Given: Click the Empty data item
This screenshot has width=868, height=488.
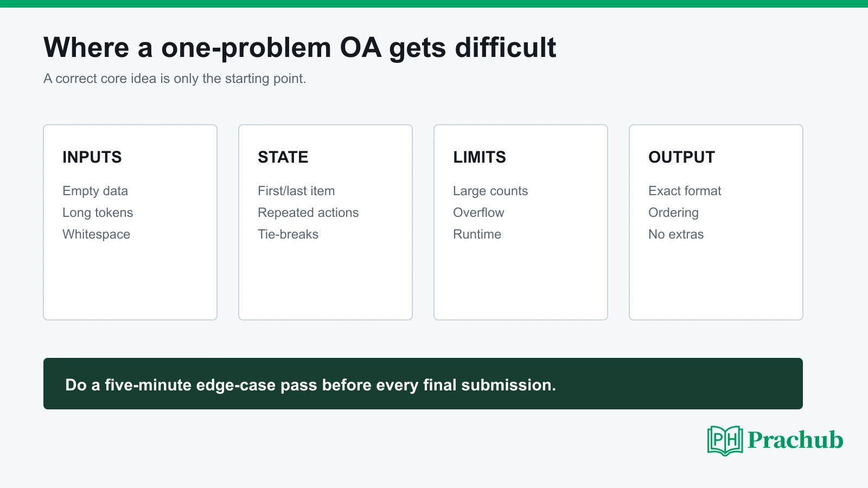Looking at the screenshot, I should [x=95, y=191].
